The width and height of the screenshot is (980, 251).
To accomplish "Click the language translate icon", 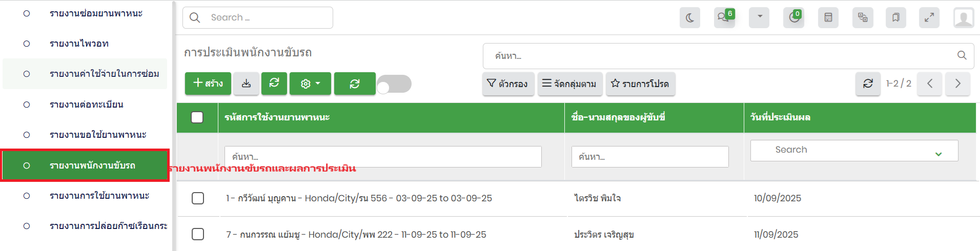I will [862, 18].
